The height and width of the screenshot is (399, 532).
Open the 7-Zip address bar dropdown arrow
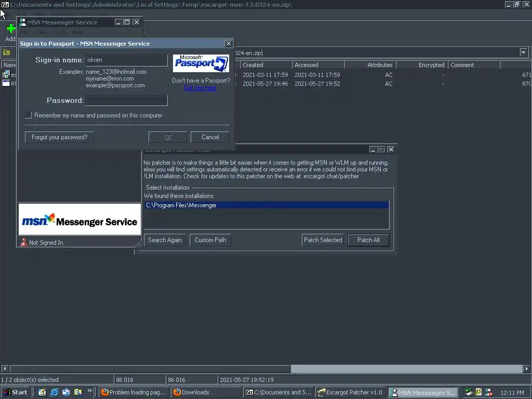[523, 52]
